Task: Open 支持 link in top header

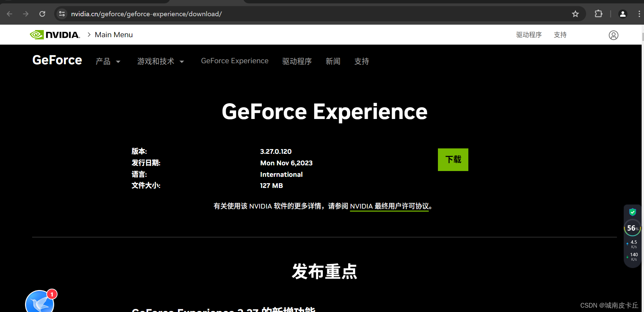Action: (560, 35)
